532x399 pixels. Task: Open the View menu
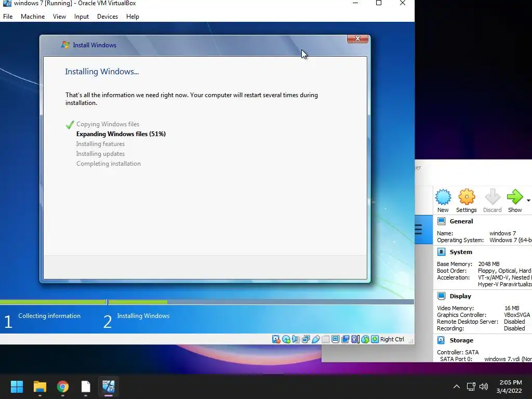pyautogui.click(x=59, y=16)
